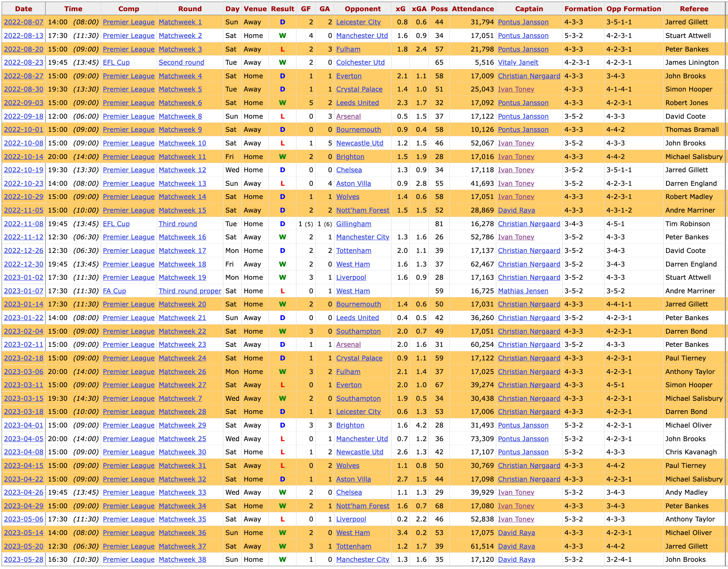Screen dimensions: 728x569
Task: Open Fulham link in Matchweek 26 row
Action: pos(348,372)
